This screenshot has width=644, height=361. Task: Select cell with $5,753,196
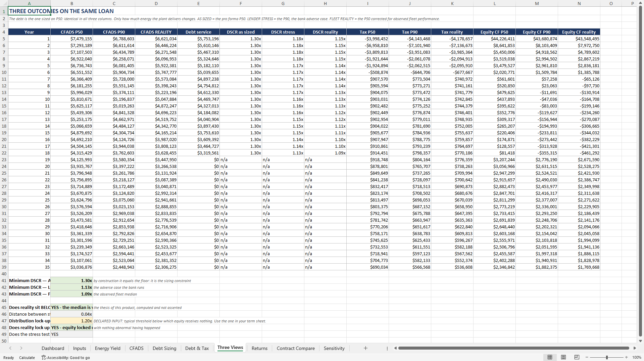198,39
